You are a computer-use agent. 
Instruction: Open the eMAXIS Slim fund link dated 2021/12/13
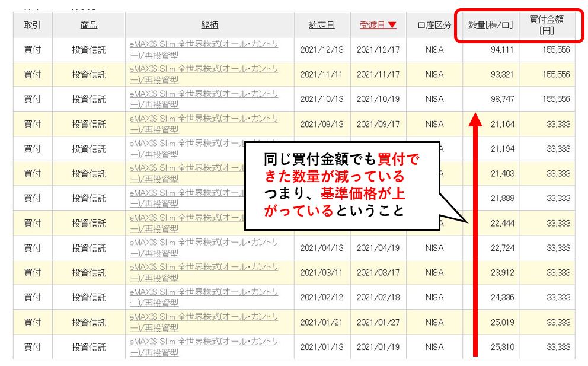click(204, 50)
